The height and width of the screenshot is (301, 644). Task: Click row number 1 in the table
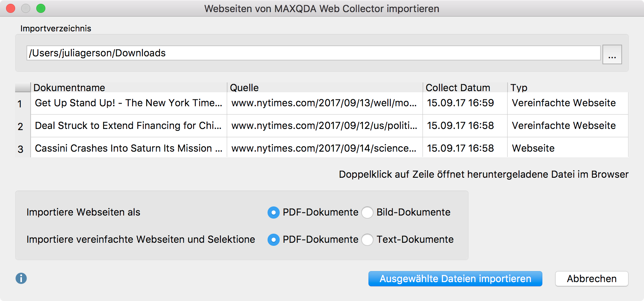click(x=21, y=103)
